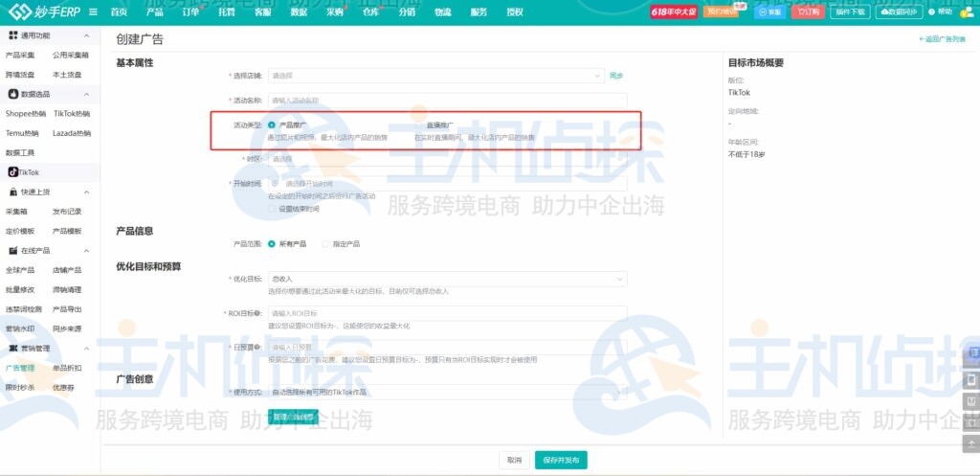980x476 pixels.
Task: Toggle the hamburger menu next to logo
Action: [x=93, y=11]
